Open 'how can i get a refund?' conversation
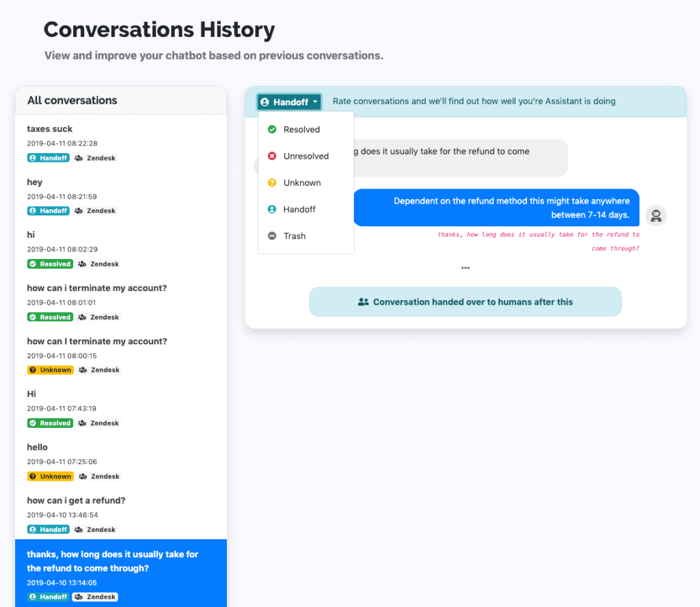Screen dimensions: 700x607 (x=76, y=500)
